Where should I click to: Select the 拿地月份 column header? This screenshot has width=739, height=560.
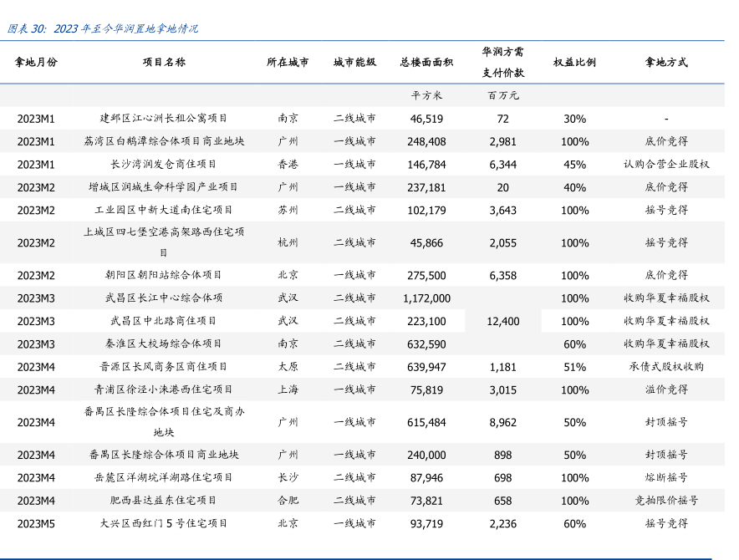coord(36,62)
